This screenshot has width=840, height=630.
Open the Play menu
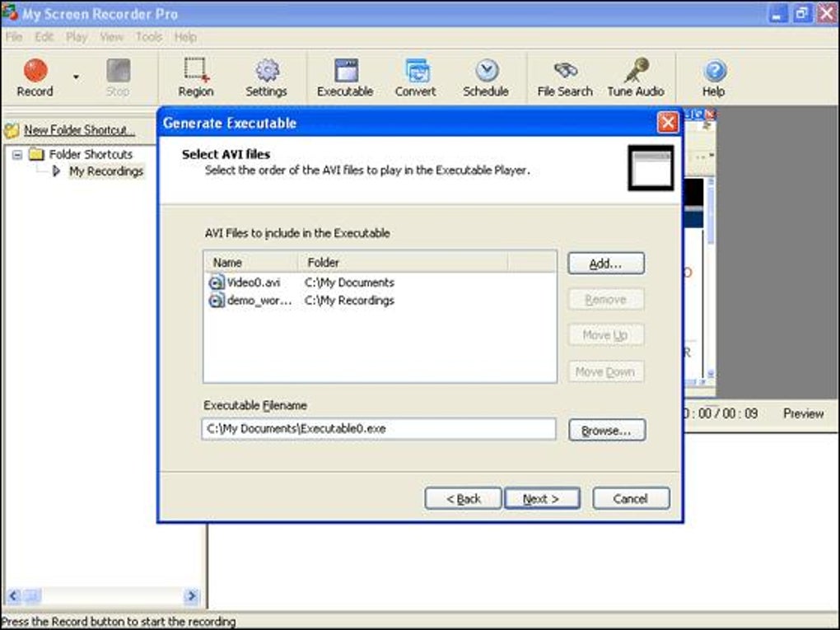coord(77,36)
